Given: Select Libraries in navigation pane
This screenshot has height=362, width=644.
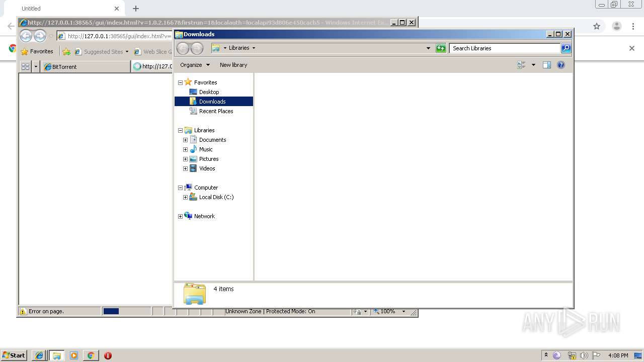Looking at the screenshot, I should pyautogui.click(x=204, y=130).
